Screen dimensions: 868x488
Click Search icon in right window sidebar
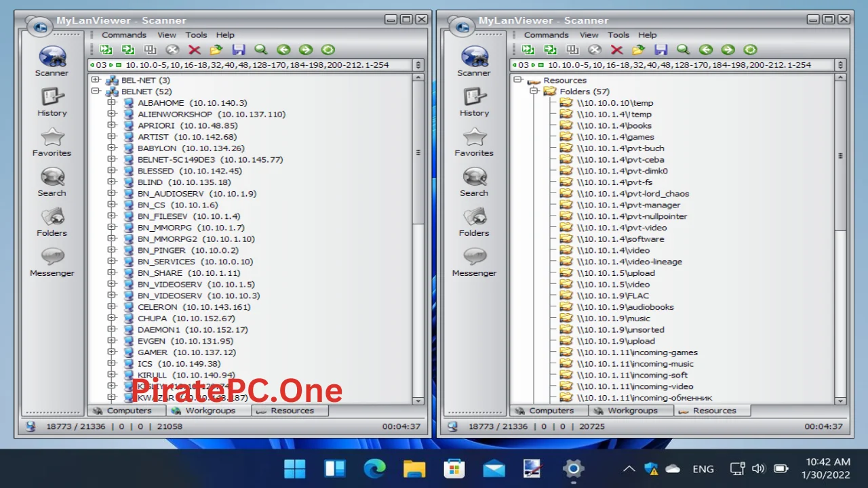[475, 177]
